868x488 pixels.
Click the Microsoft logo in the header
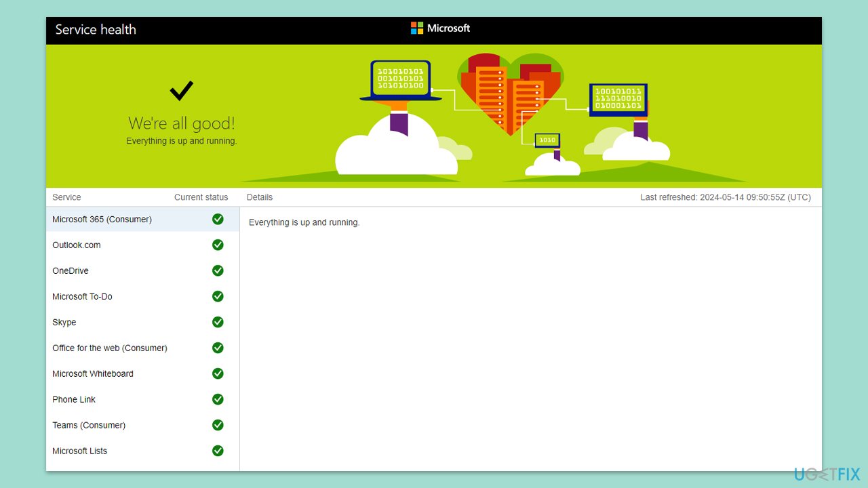(440, 28)
